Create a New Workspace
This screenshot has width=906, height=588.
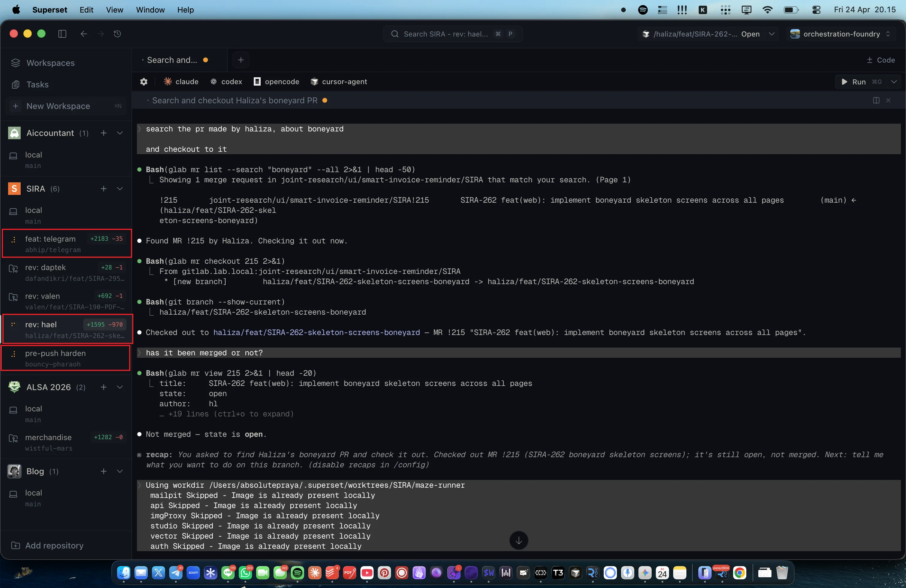[67, 106]
